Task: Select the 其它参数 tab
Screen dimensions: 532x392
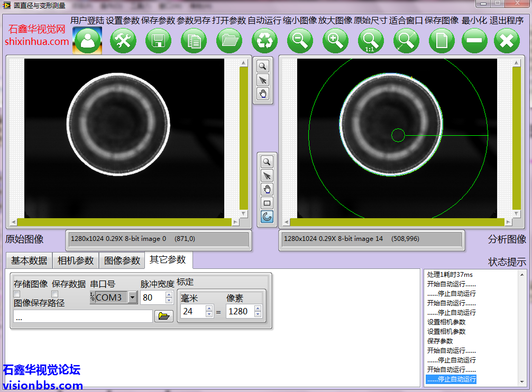Action: tap(168, 259)
